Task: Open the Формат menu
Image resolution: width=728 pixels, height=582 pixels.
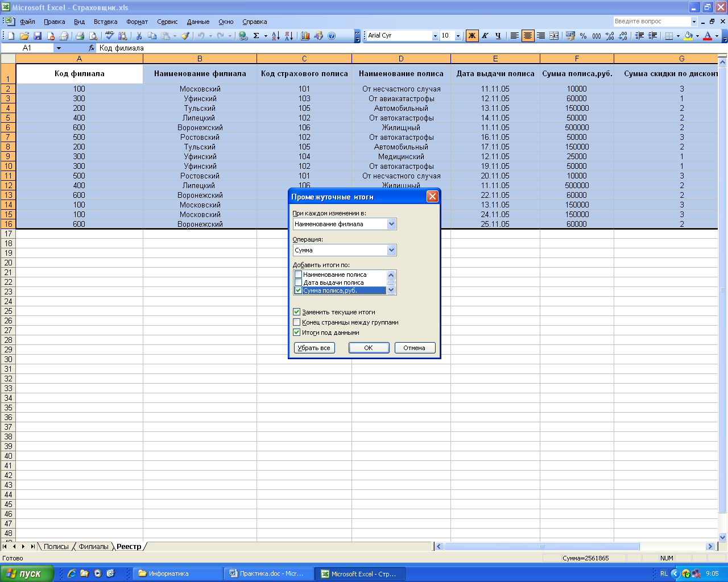Action: point(137,22)
